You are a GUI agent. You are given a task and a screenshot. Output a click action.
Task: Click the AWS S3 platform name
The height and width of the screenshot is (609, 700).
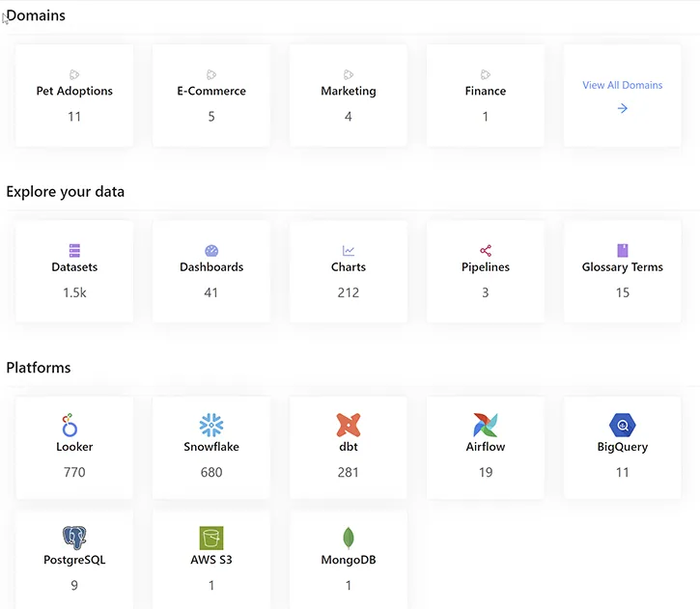click(211, 560)
